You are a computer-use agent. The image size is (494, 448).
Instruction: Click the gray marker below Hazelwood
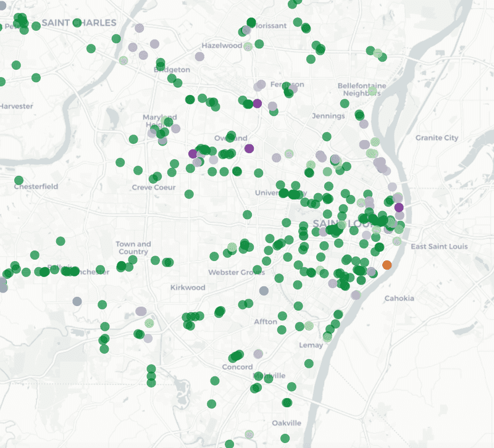click(x=199, y=57)
